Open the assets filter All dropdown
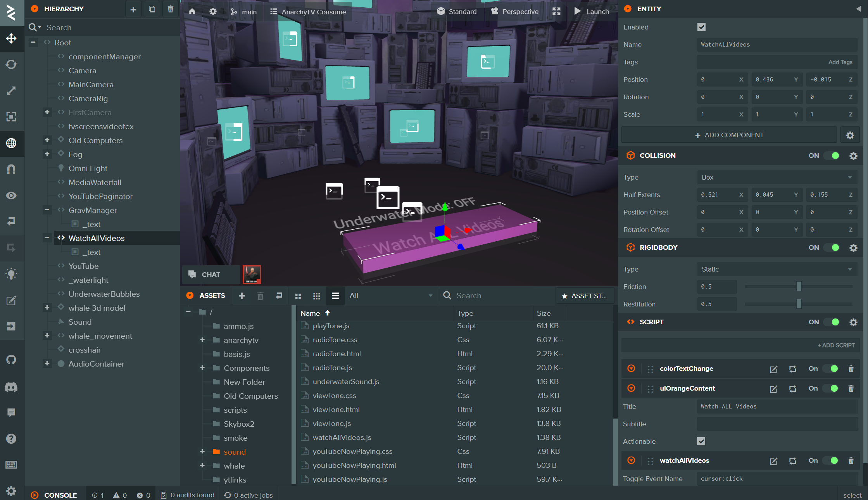The width and height of the screenshot is (868, 500). point(391,296)
